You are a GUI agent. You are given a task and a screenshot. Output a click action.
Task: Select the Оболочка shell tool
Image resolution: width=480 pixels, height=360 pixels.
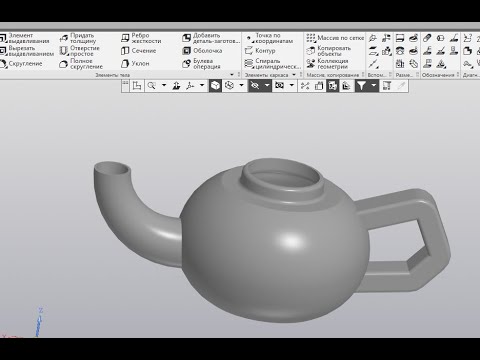pyautogui.click(x=202, y=51)
